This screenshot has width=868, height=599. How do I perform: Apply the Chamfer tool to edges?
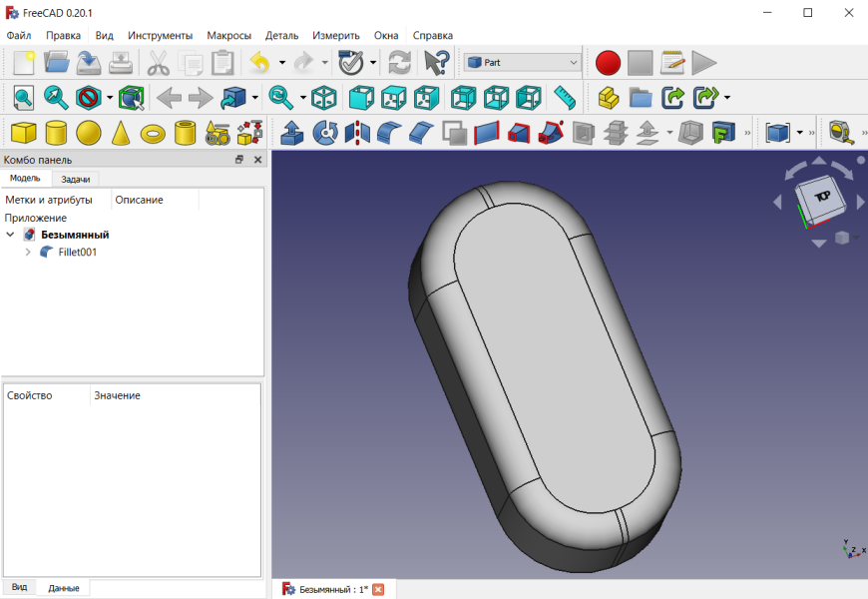(x=421, y=133)
